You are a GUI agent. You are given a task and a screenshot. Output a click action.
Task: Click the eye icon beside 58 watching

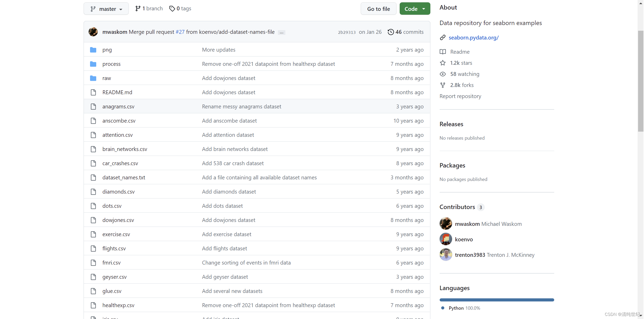(x=443, y=74)
